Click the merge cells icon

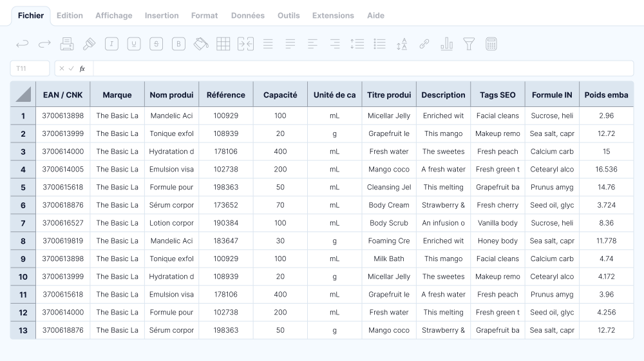[245, 44]
